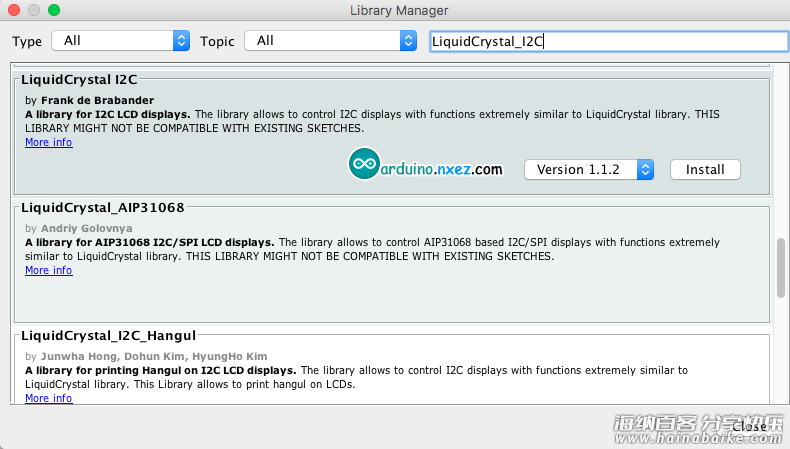
Task: Open More info for LiquidCrystal_AIP31068
Action: click(49, 271)
